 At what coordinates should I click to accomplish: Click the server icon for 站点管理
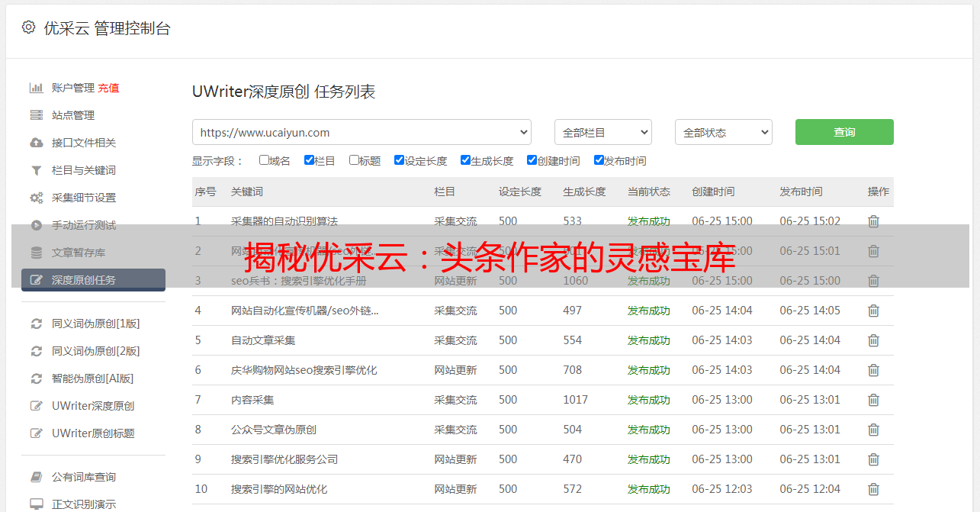[x=36, y=115]
